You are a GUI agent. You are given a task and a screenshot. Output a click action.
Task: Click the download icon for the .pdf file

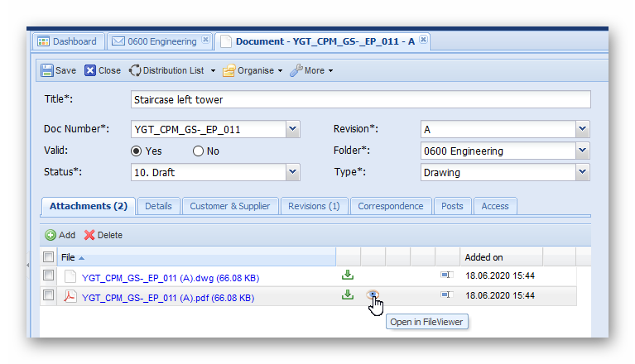(348, 295)
